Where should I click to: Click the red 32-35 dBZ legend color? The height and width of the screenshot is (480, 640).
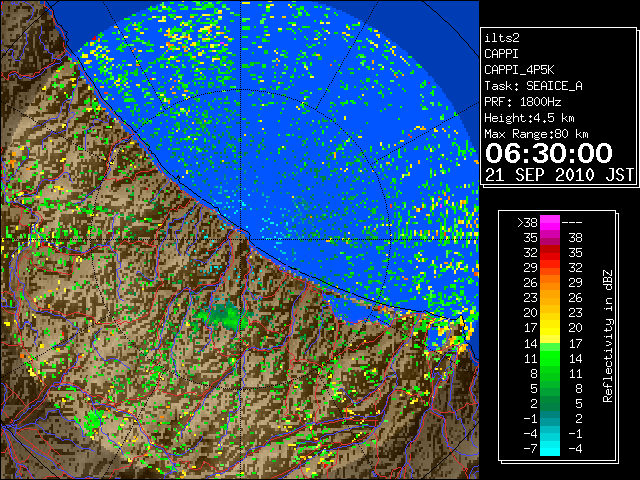(x=550, y=253)
